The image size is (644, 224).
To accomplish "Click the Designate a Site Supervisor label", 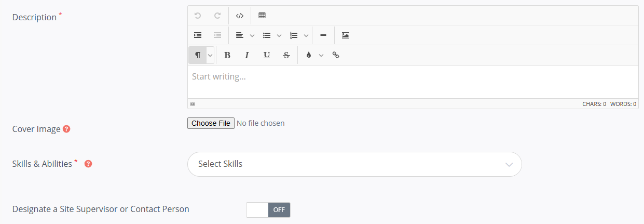I will pos(101,209).
